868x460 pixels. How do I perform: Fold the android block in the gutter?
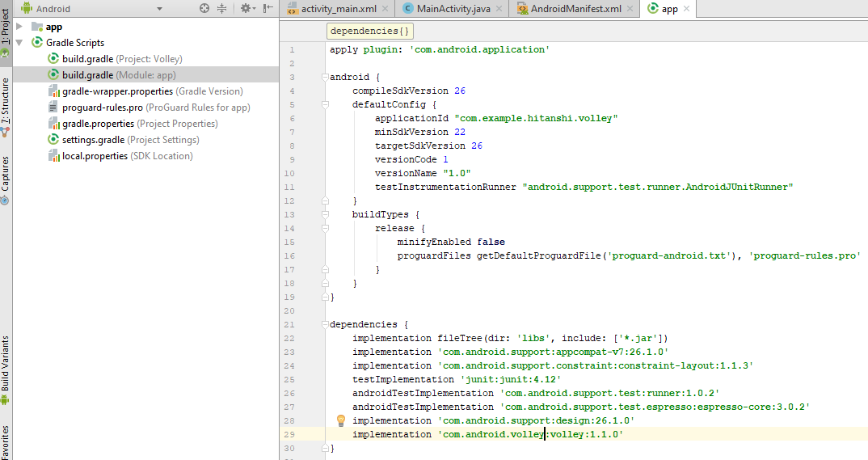point(325,78)
